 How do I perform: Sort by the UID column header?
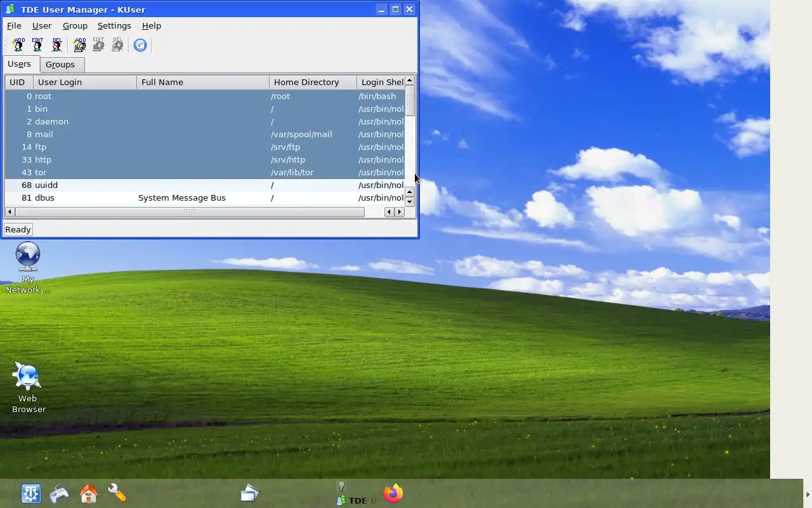[x=19, y=82]
